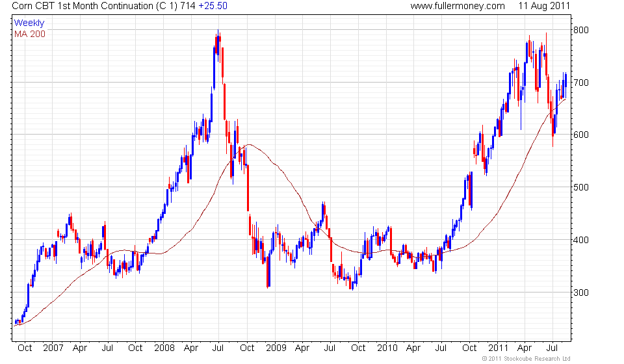
Task: Click the 400 price axis label
Action: coord(580,240)
